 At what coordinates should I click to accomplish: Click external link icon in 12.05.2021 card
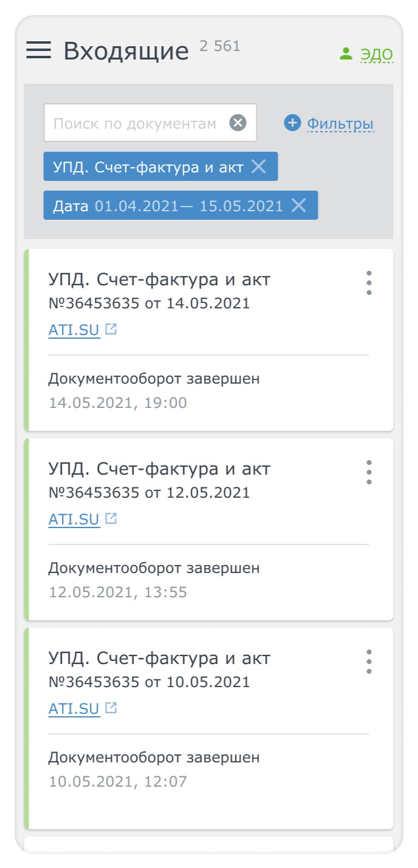(x=111, y=518)
